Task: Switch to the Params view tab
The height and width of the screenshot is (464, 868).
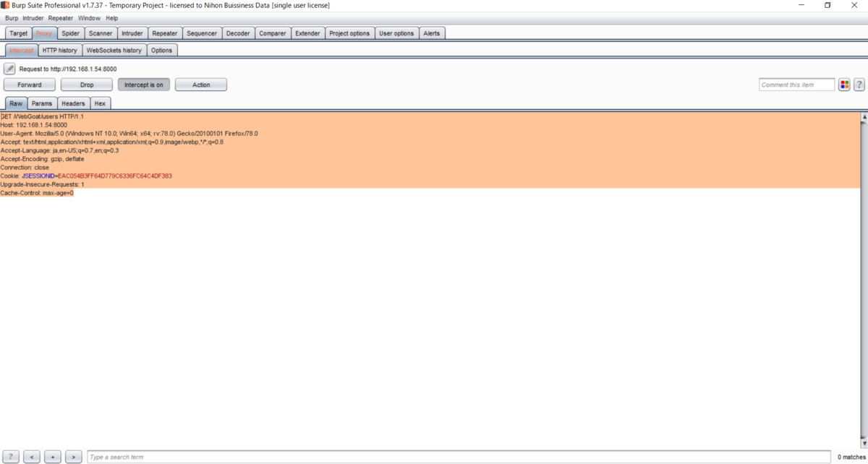Action: pyautogui.click(x=42, y=103)
